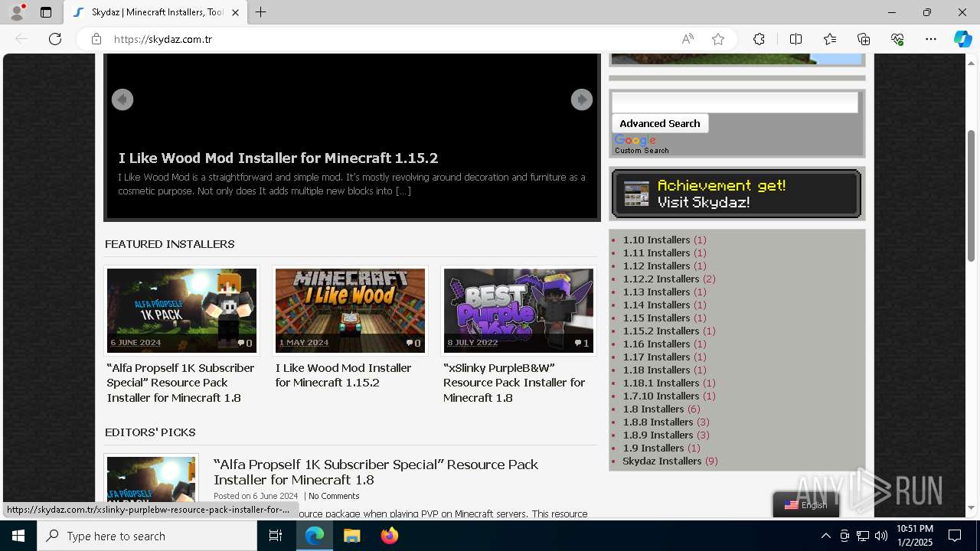Open 1.12.2 Installers category
This screenshot has height=551, width=980.
tap(661, 279)
